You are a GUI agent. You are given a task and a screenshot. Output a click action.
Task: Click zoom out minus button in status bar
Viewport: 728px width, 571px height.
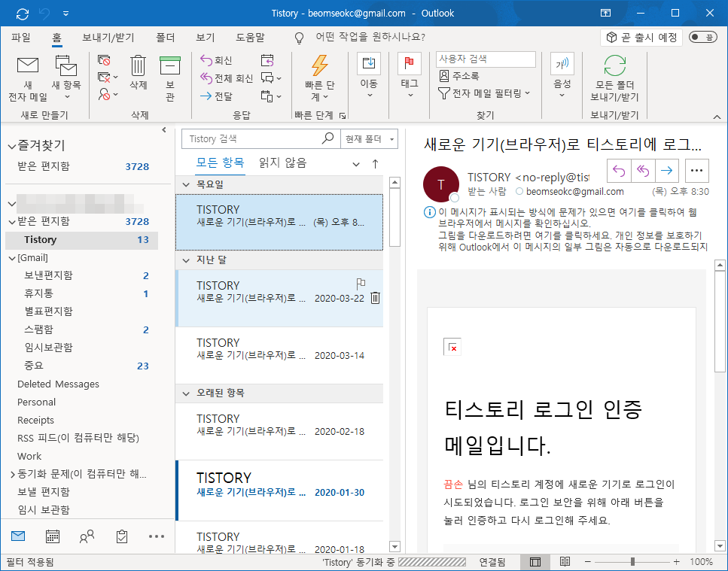tap(588, 562)
